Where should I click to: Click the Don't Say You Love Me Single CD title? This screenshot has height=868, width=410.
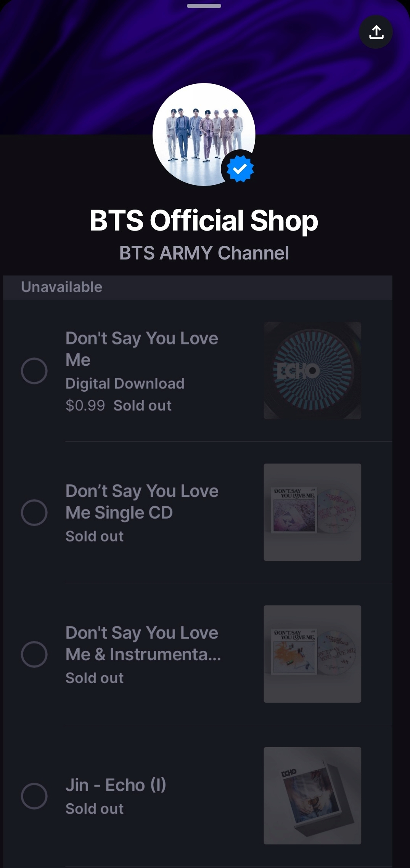142,502
